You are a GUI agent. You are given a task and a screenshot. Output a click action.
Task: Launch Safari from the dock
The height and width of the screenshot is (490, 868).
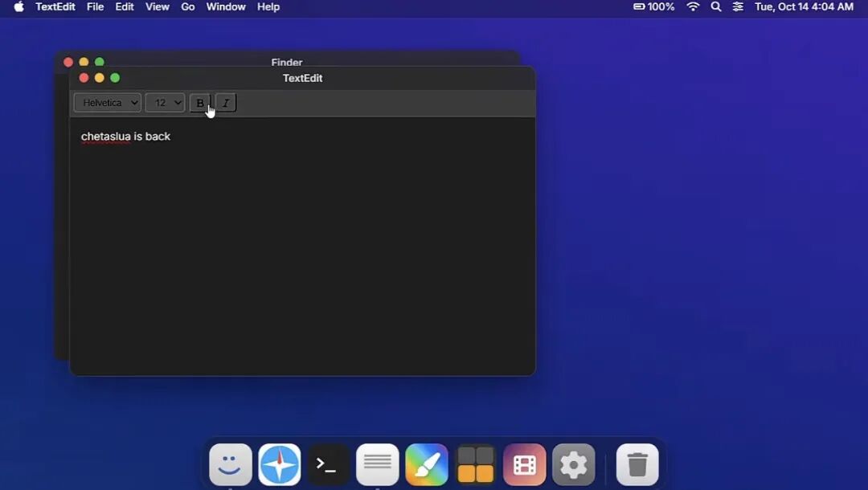(280, 464)
